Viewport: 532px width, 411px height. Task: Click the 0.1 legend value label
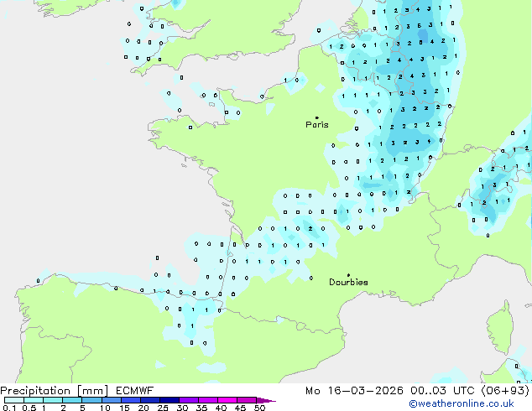[x=9, y=408]
